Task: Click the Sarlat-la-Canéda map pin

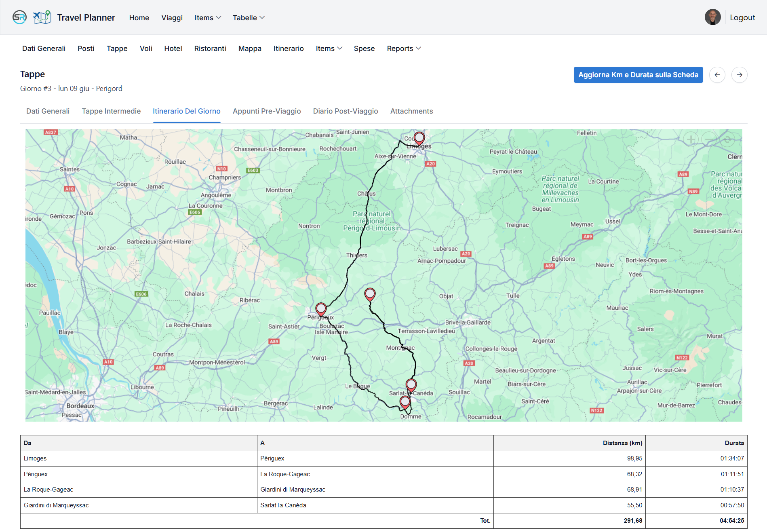Action: pos(411,385)
